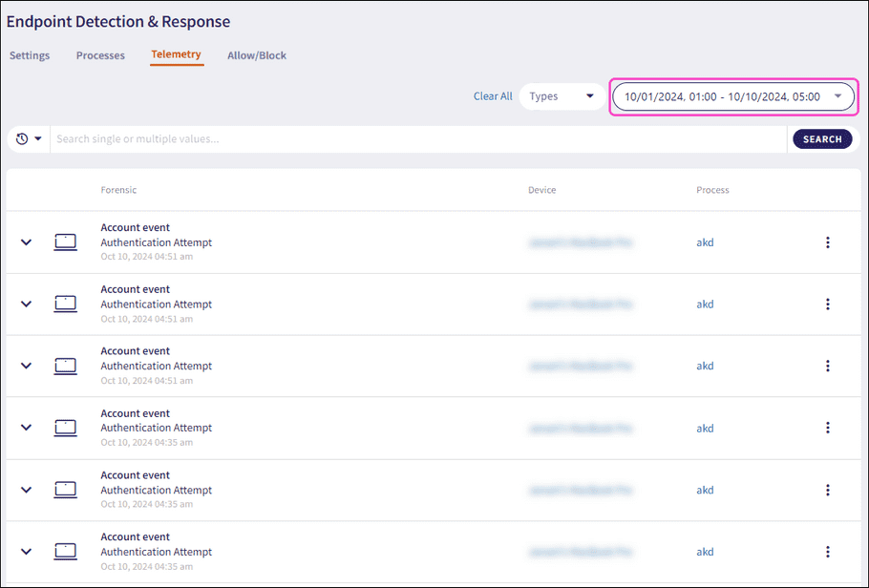Click the laptop device icon in the sixth row

(x=65, y=552)
